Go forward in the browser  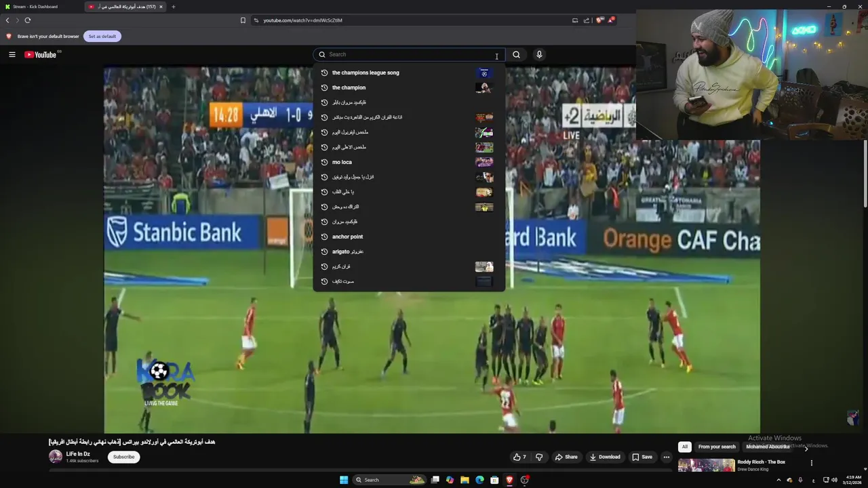pyautogui.click(x=17, y=20)
